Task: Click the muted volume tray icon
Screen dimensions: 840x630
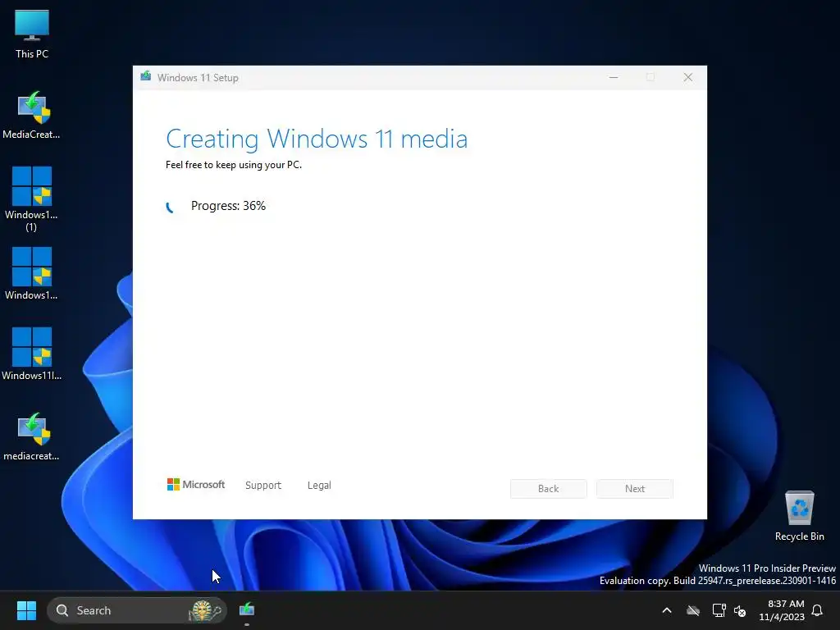Action: coord(741,610)
